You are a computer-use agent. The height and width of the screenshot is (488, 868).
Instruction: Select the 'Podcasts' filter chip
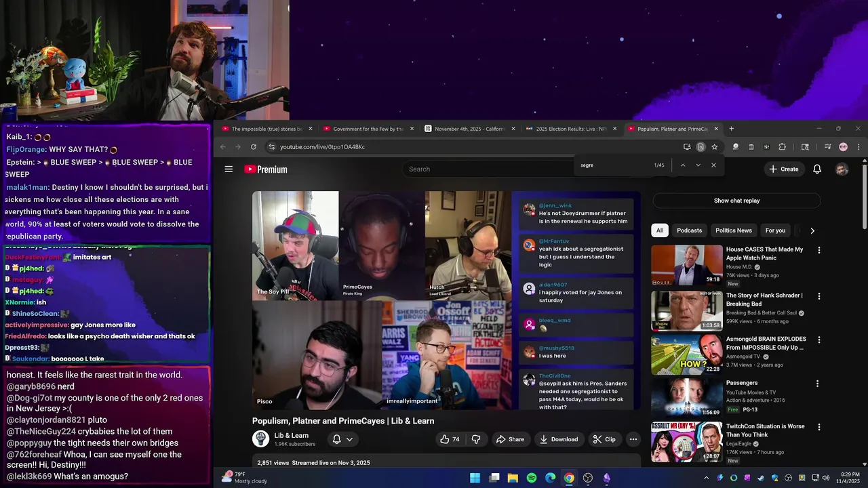pos(689,230)
